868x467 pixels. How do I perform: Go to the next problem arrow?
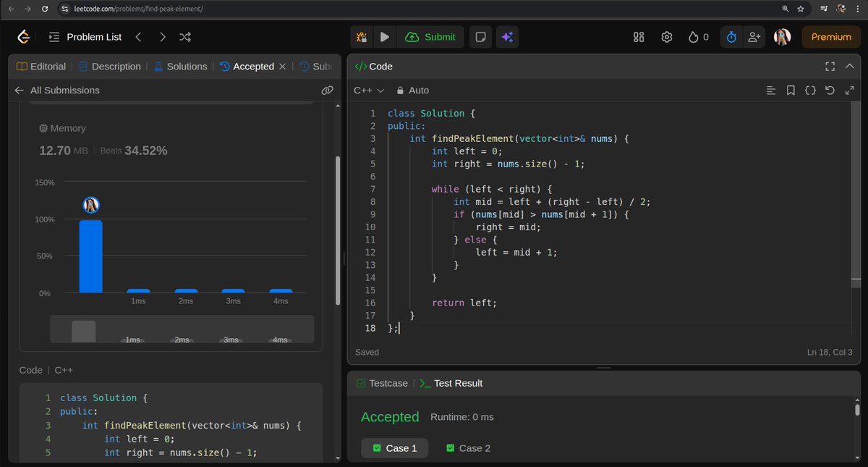click(162, 37)
